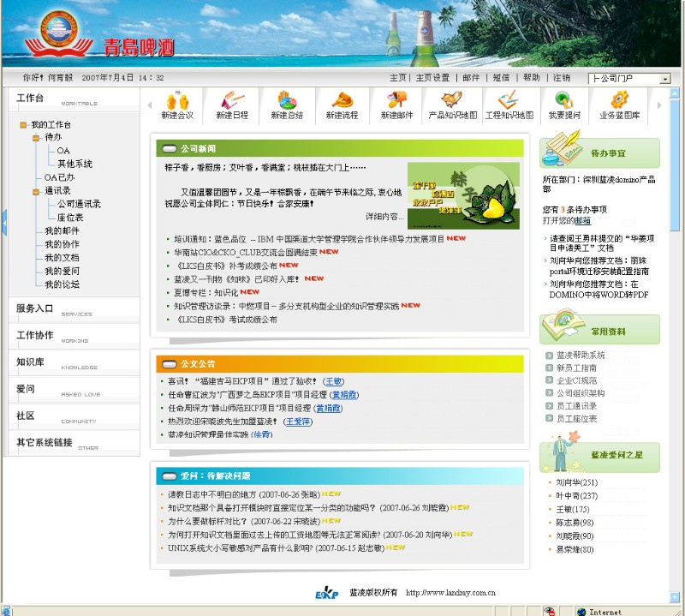The image size is (685, 616).
Task: Click the status bar blocked-content icon
Action: pos(550,611)
